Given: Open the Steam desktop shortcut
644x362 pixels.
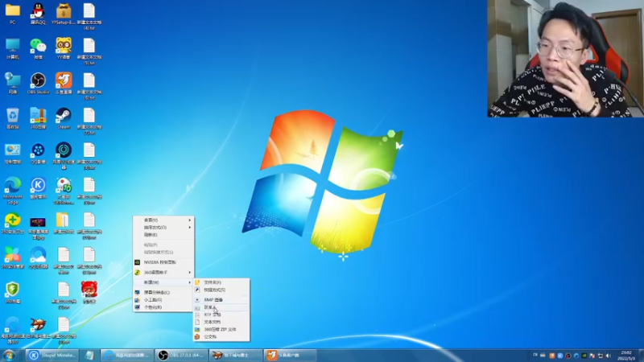Looking at the screenshot, I should 64,118.
